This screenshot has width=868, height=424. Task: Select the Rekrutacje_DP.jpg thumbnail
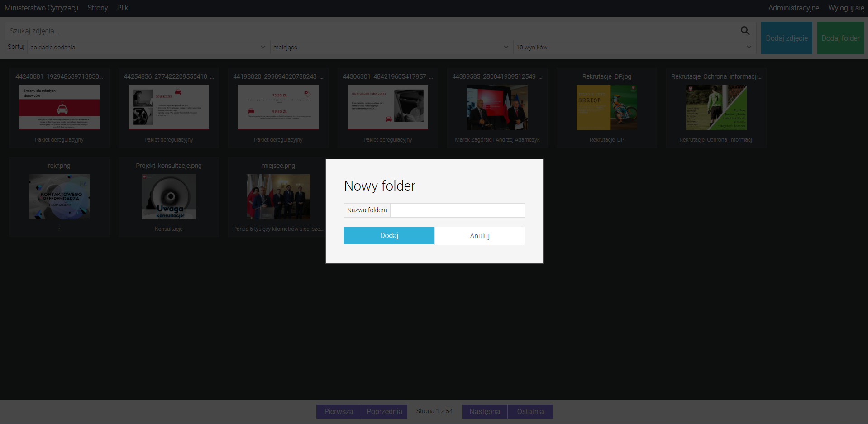607,108
